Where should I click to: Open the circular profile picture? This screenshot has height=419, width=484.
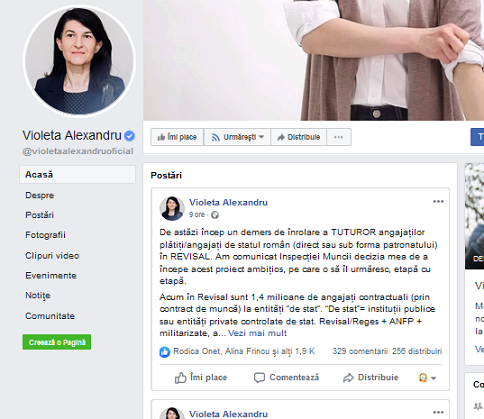pyautogui.click(x=79, y=61)
